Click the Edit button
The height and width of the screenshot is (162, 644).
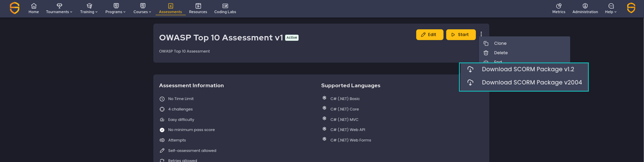pyautogui.click(x=430, y=35)
